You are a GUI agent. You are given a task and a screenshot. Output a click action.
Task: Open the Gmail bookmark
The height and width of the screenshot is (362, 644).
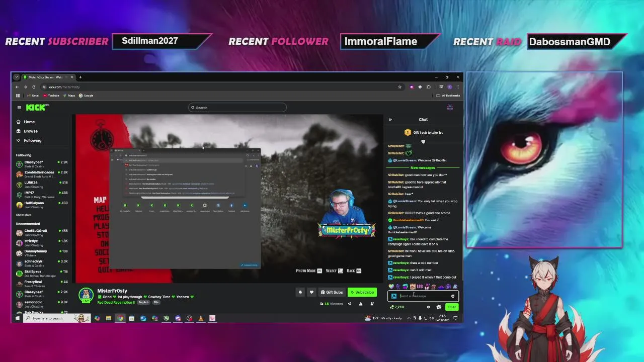[x=34, y=96]
